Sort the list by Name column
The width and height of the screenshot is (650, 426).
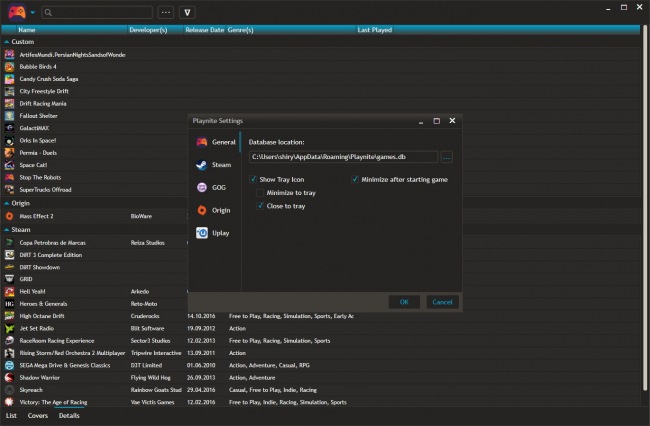(27, 30)
